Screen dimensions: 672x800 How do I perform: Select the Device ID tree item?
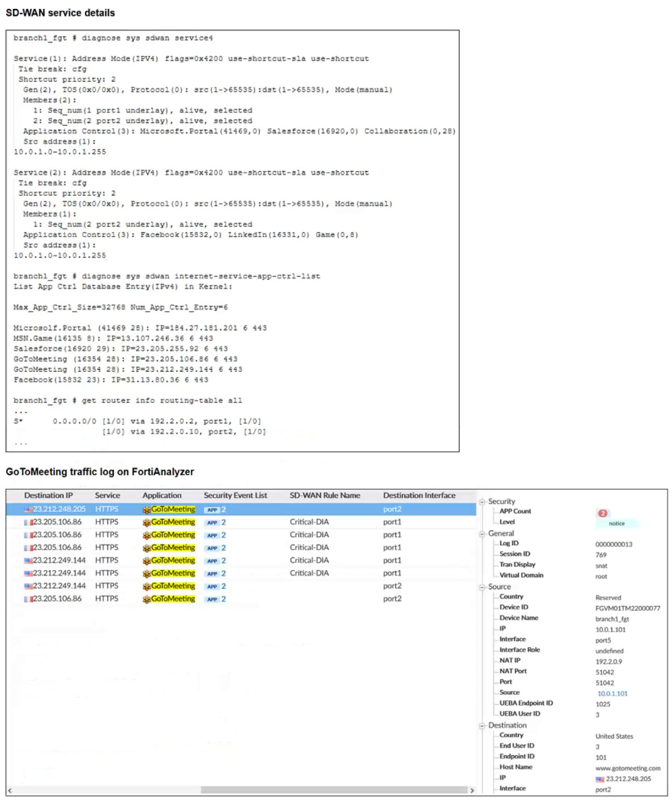[514, 607]
